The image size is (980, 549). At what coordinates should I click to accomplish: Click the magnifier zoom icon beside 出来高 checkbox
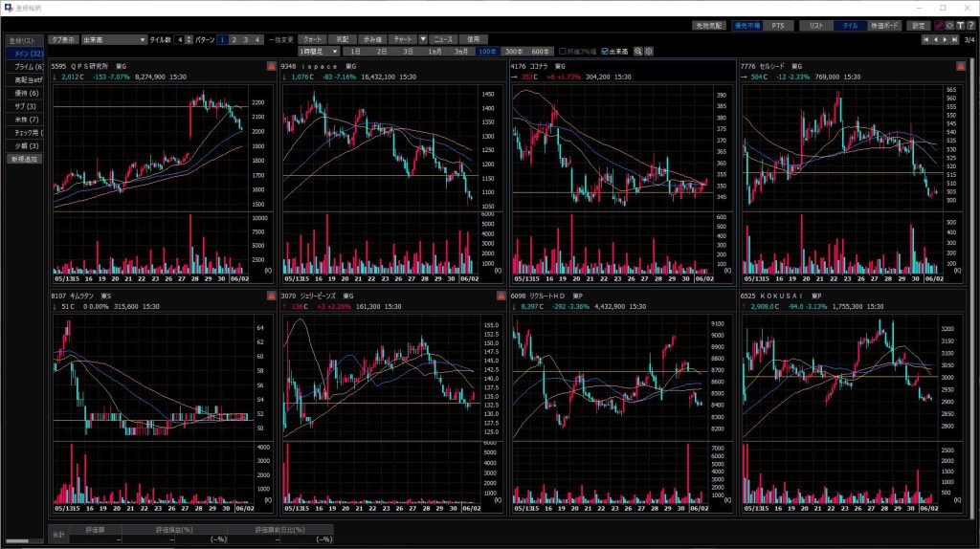(x=637, y=51)
